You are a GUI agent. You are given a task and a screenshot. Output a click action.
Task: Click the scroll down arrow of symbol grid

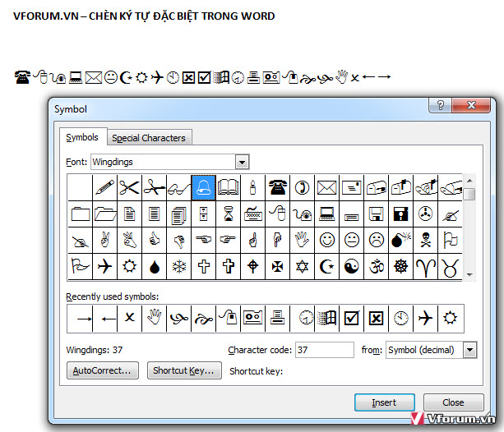coord(469,275)
